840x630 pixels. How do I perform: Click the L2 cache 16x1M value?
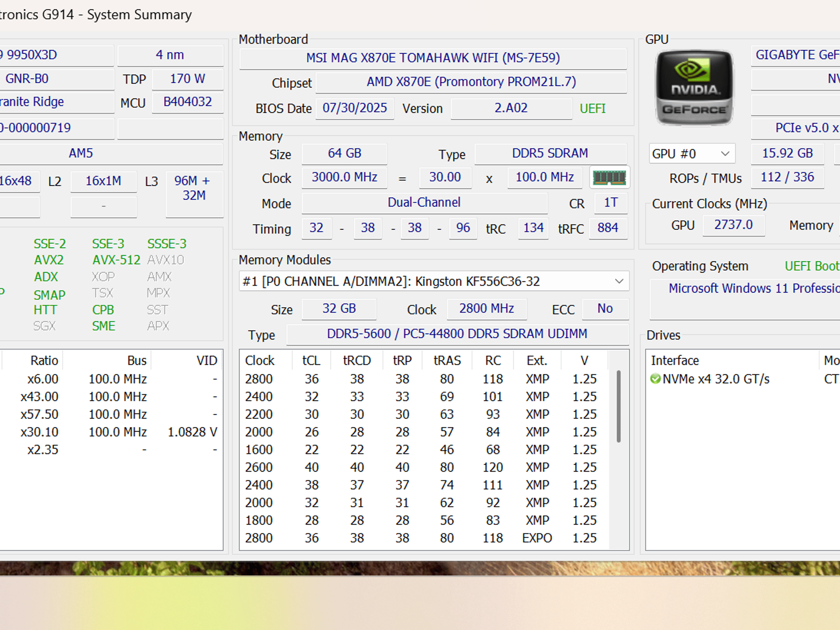tap(103, 181)
